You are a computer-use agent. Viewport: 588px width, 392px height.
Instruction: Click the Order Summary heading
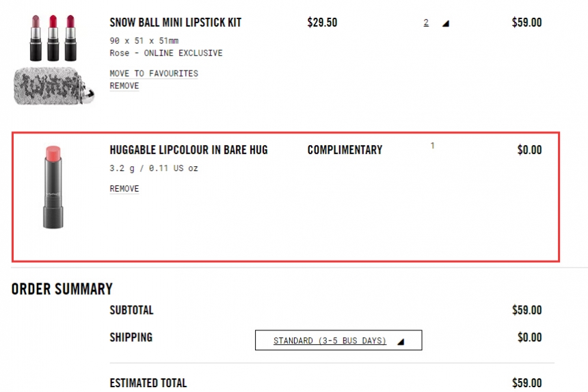coord(62,289)
